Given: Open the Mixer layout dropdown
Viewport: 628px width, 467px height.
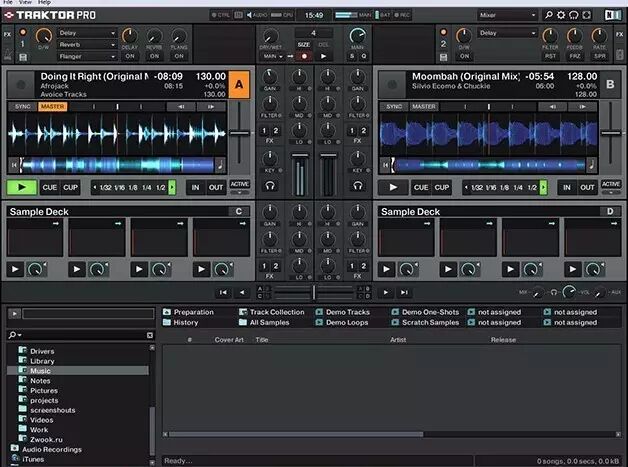Looking at the screenshot, I should pyautogui.click(x=507, y=15).
